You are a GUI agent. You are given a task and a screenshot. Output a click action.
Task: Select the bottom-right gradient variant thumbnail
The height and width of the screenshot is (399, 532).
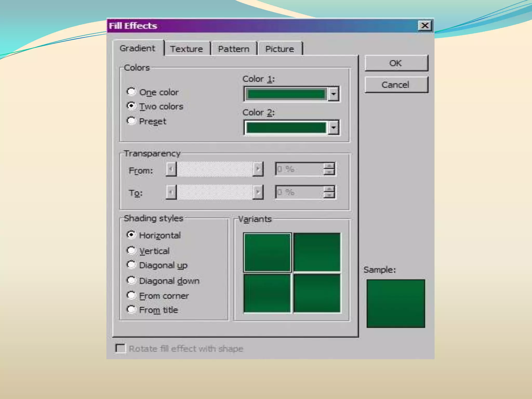click(x=317, y=293)
